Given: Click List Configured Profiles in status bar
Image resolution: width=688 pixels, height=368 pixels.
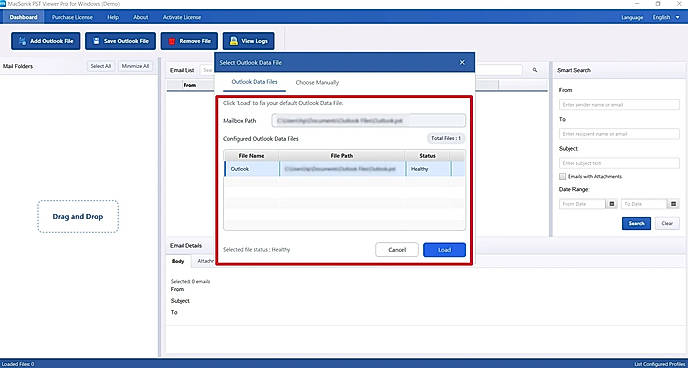Looking at the screenshot, I should tap(660, 364).
